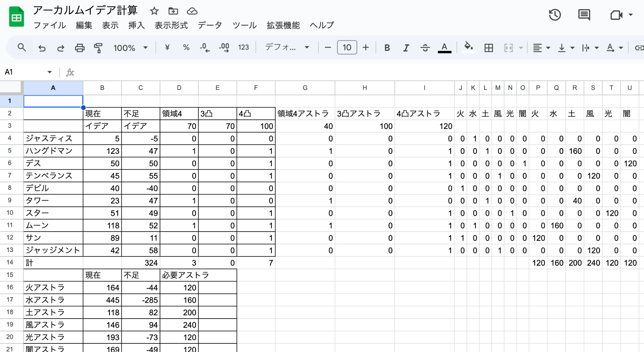Open horizontal align dropdown
This screenshot has height=352, width=644.
[x=541, y=48]
